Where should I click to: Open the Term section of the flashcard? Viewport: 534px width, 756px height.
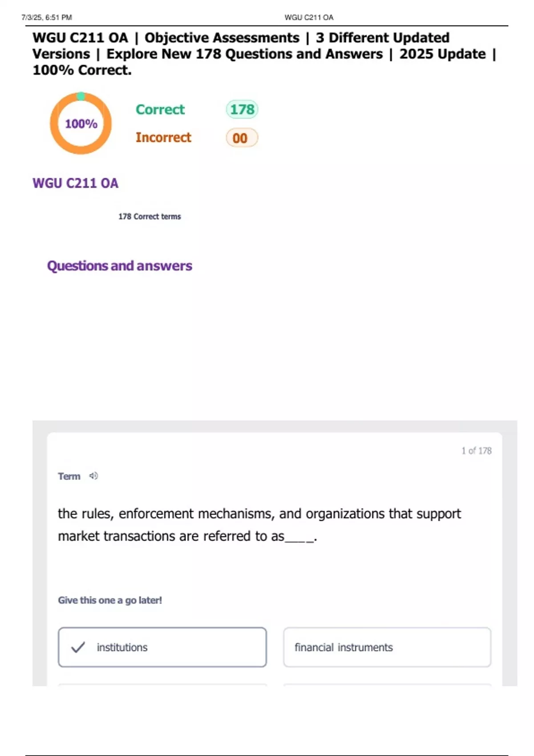(69, 476)
